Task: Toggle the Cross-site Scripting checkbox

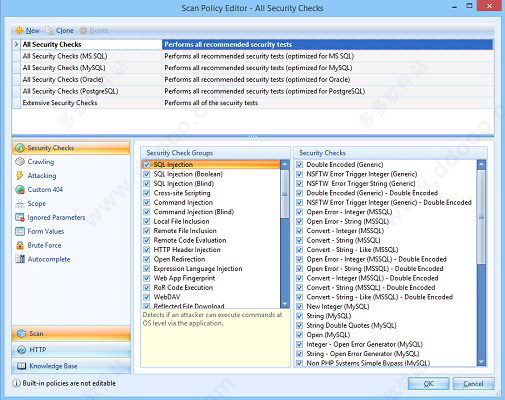Action: pos(147,193)
